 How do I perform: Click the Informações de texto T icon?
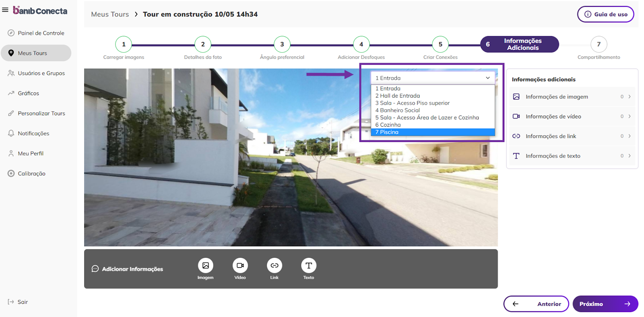[516, 156]
